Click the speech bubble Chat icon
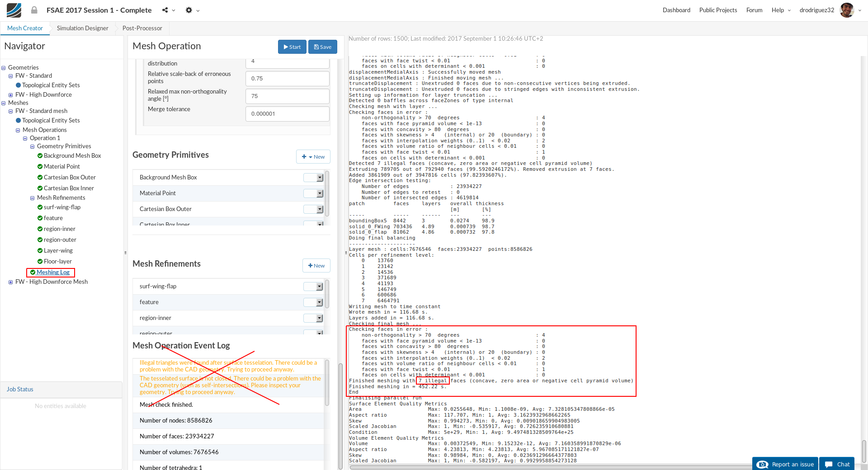The width and height of the screenshot is (868, 470). click(829, 464)
